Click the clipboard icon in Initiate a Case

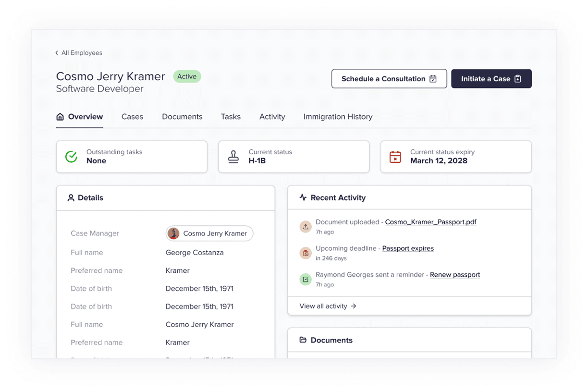pyautogui.click(x=518, y=79)
